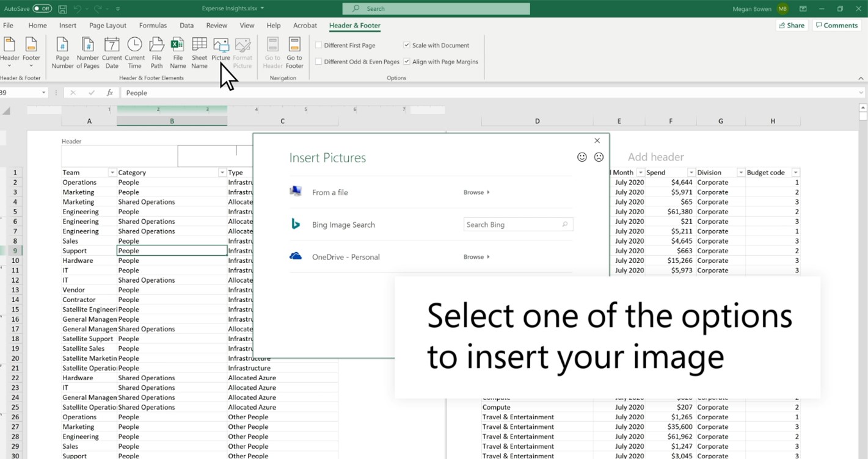Insert the Current Date element
The height and width of the screenshot is (459, 868).
(x=111, y=51)
